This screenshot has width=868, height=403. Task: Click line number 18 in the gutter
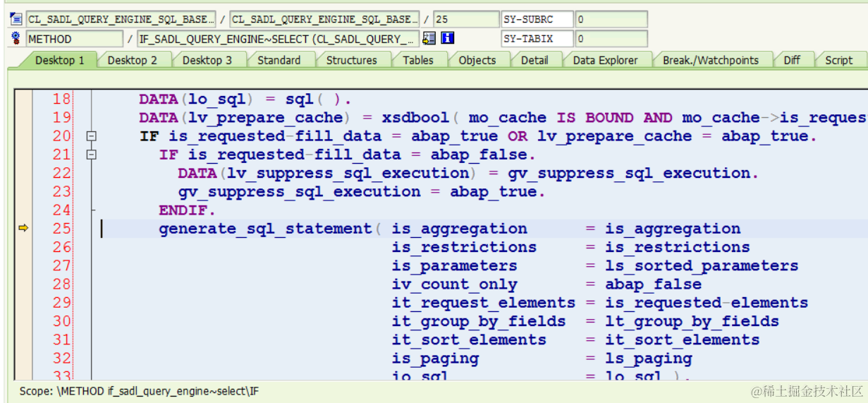point(61,100)
